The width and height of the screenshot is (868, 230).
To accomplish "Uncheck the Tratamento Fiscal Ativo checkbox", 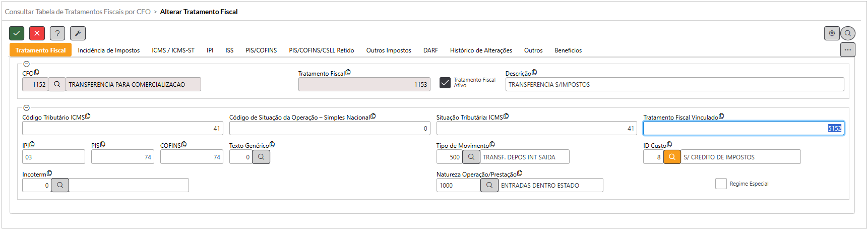I will pyautogui.click(x=445, y=83).
